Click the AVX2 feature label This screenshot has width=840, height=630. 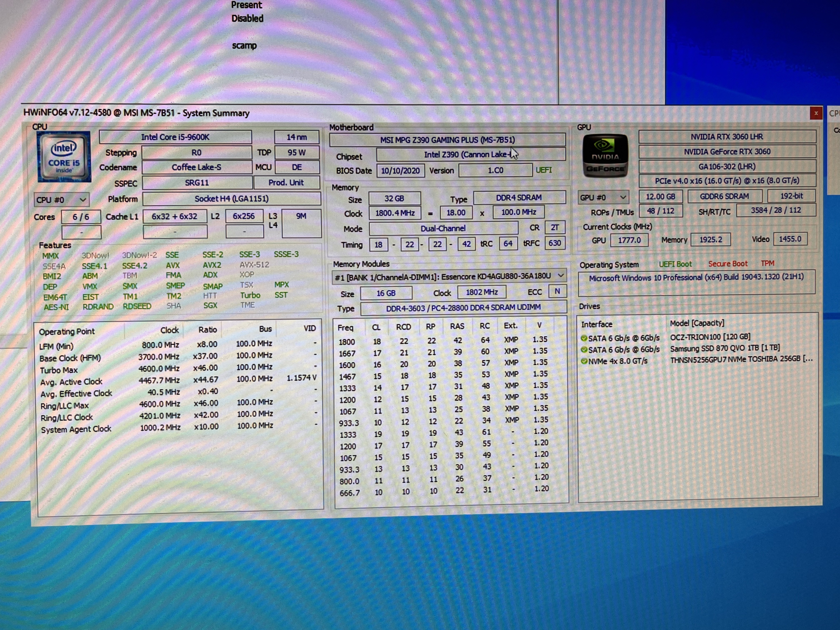coord(211,265)
